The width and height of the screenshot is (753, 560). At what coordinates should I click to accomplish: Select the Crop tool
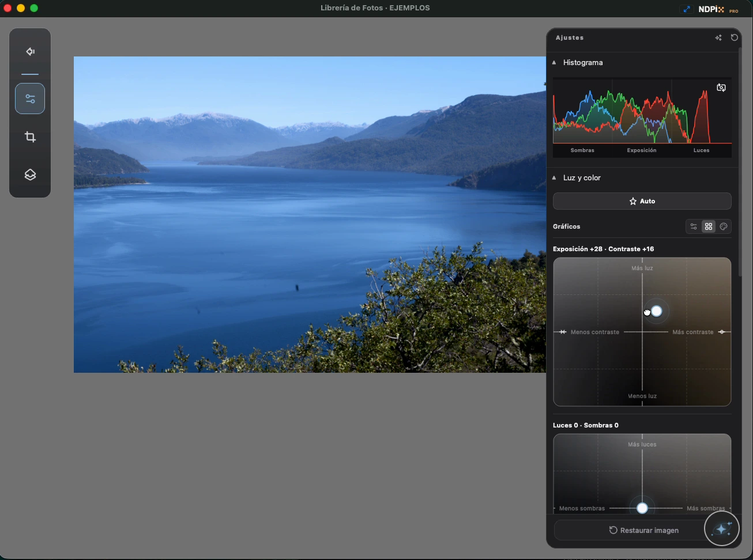30,137
